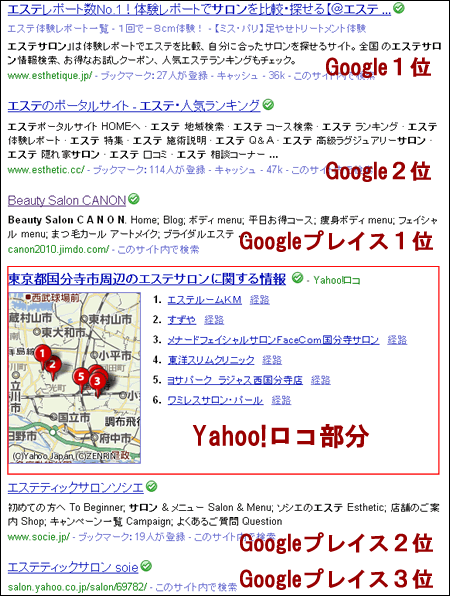450x596 pixels.
Task: Open the 東洋スリムクリニック listing
Action: 211,360
